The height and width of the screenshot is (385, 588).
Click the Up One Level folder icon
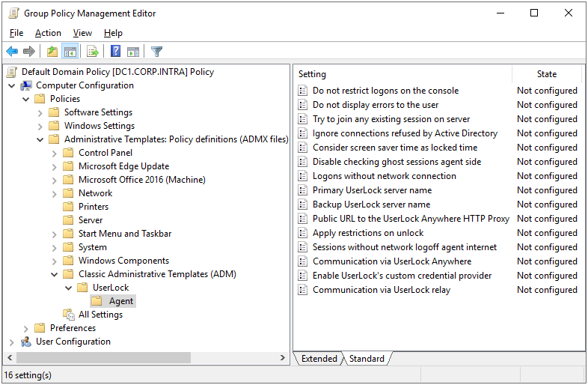[x=52, y=52]
